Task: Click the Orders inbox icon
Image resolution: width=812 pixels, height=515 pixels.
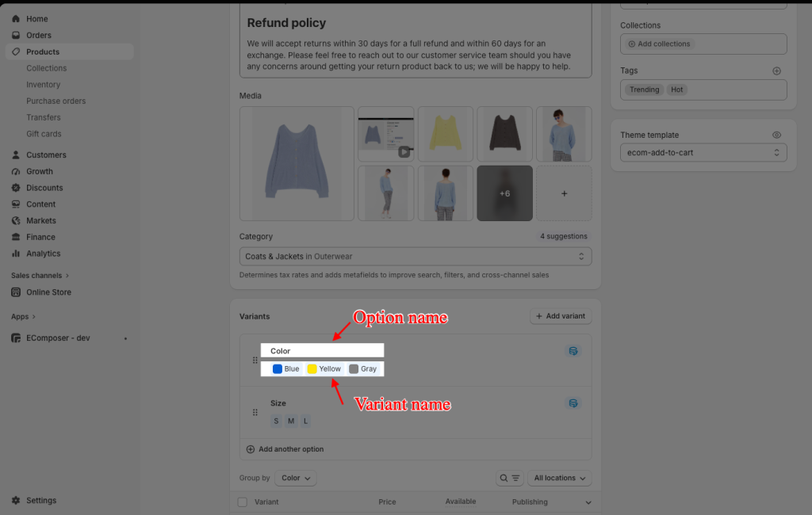Action: pyautogui.click(x=16, y=35)
